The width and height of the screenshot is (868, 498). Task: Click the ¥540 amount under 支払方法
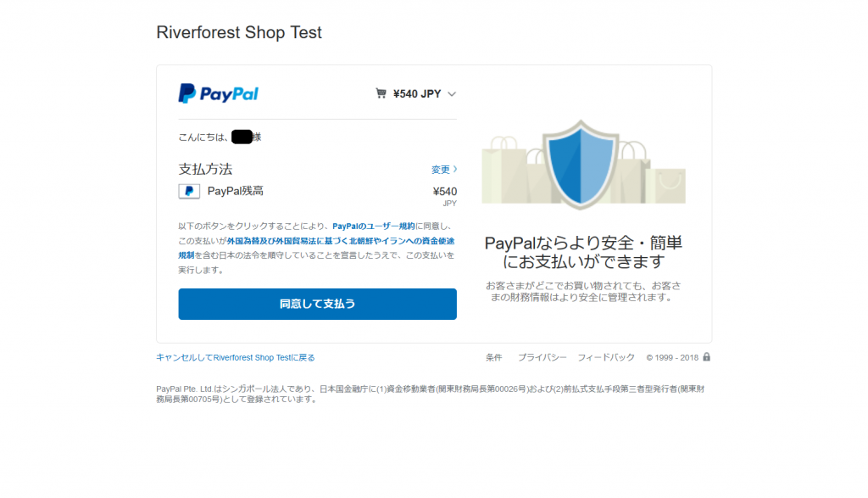pyautogui.click(x=444, y=192)
